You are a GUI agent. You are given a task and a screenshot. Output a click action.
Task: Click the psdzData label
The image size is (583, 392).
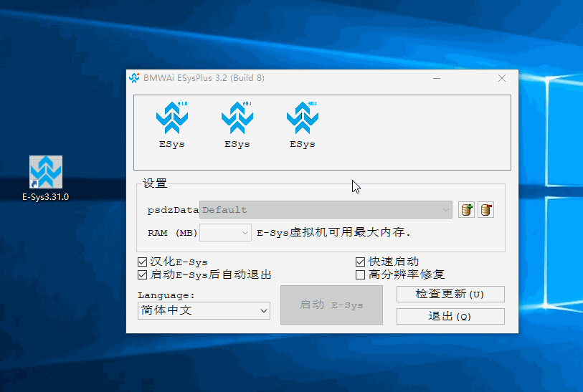click(x=173, y=210)
